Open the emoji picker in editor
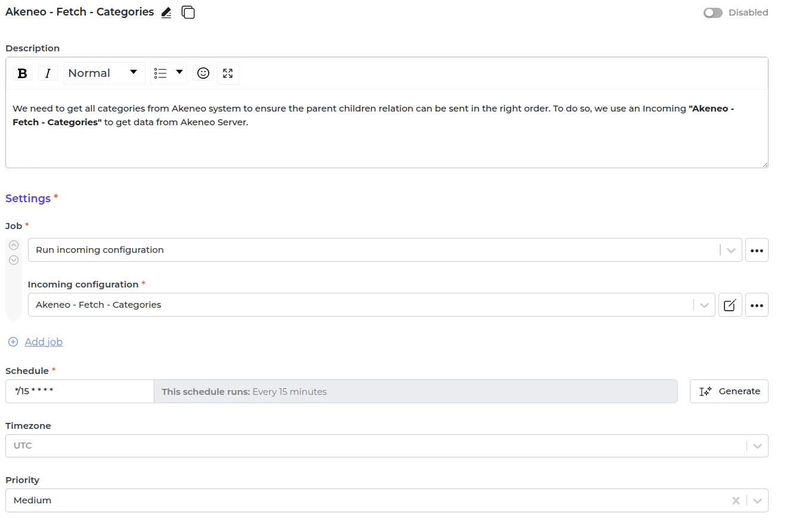 (203, 73)
